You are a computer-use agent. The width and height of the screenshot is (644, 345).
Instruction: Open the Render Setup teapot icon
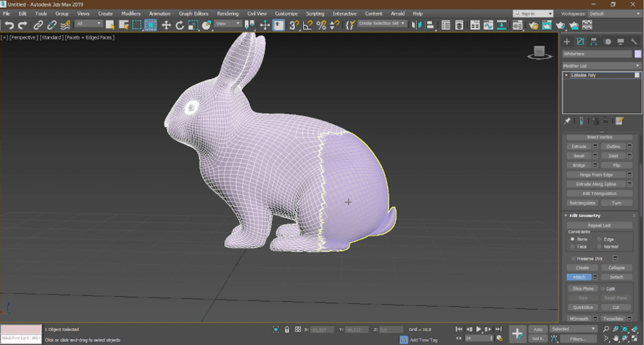pos(533,26)
